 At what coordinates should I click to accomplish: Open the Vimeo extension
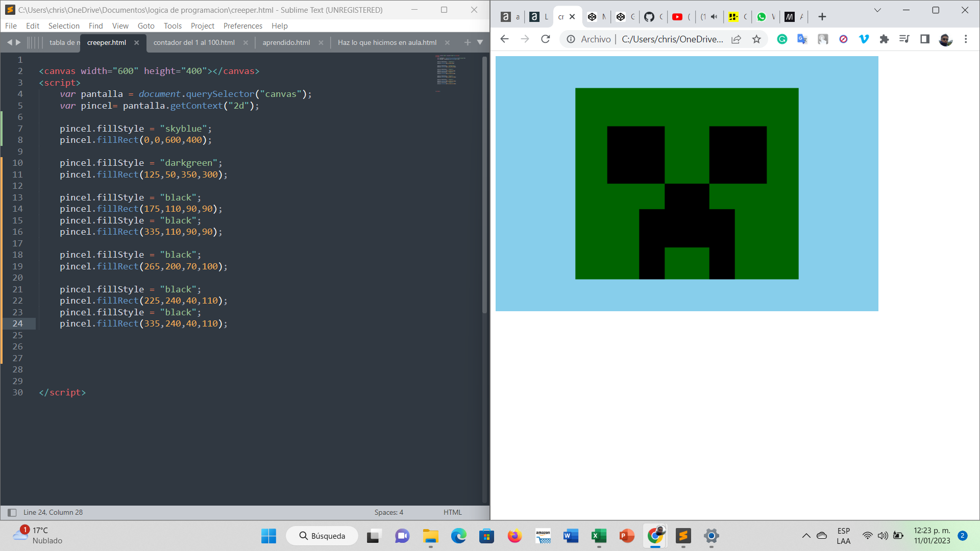pyautogui.click(x=864, y=39)
